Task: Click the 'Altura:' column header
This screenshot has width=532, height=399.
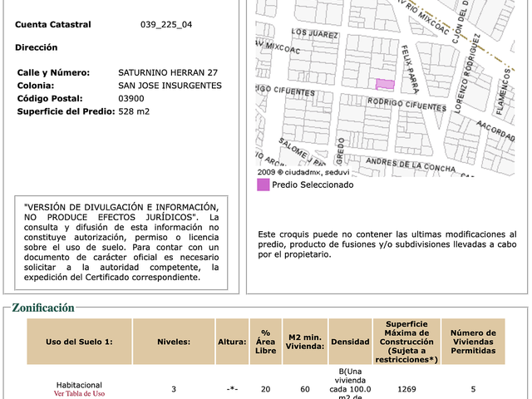Action: [232, 342]
